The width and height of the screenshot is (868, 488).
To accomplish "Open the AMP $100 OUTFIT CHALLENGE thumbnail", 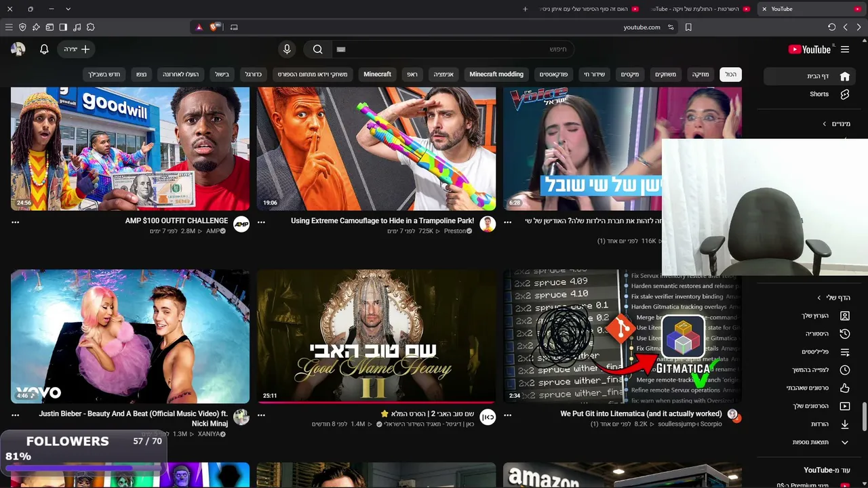I will 130,148.
